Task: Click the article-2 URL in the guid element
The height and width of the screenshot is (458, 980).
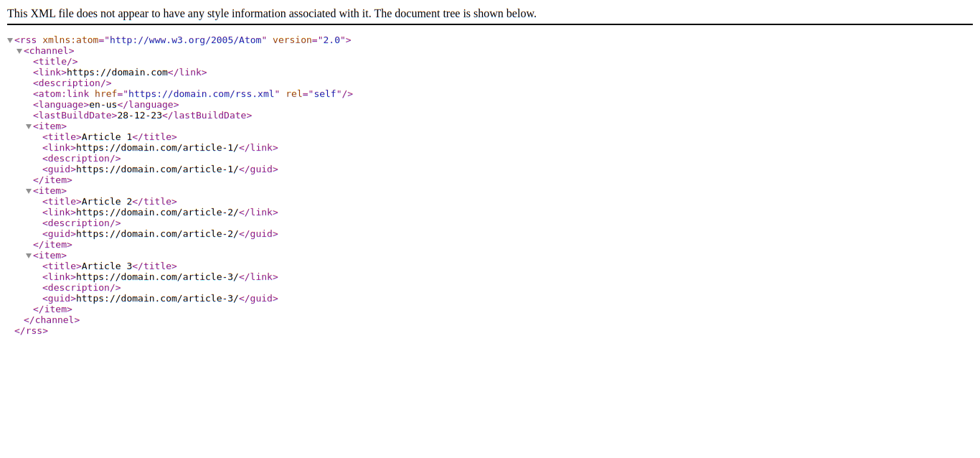Action: point(157,234)
